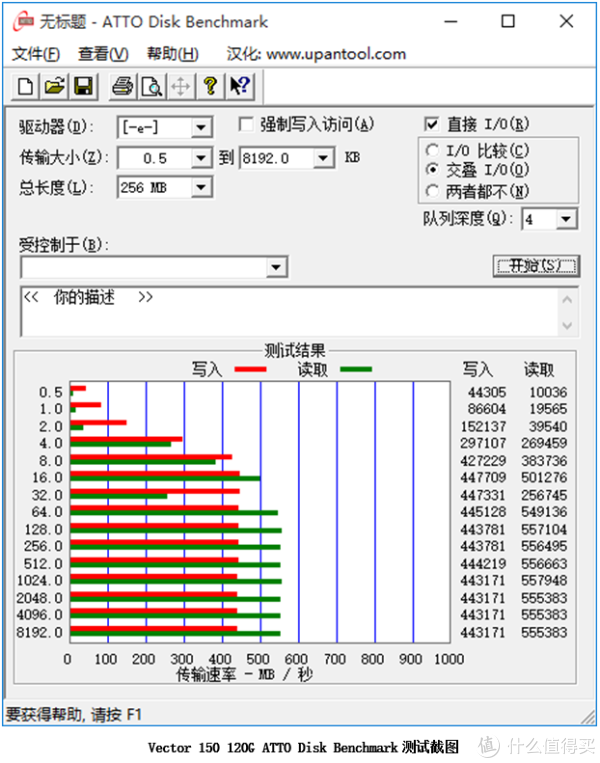Click the 开始(S) start button
The image size is (600, 763).
(x=536, y=266)
